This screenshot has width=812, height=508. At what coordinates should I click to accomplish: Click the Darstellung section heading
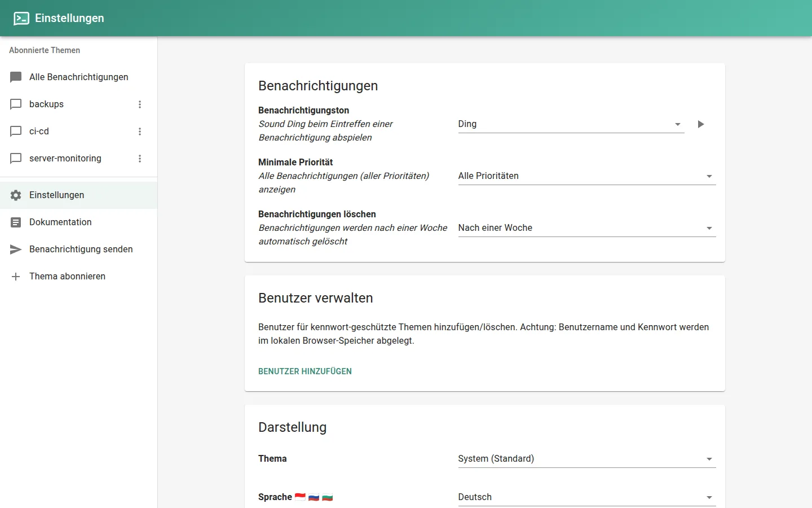(x=292, y=427)
